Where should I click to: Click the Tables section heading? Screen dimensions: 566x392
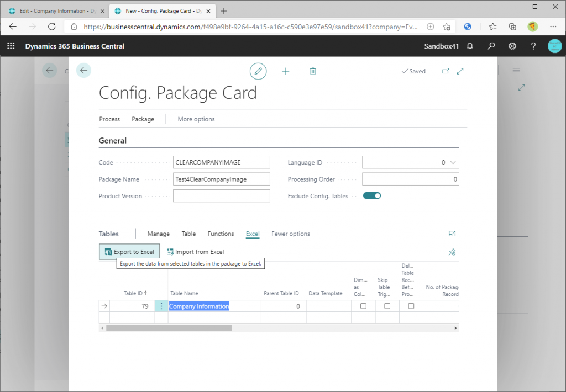[109, 234]
